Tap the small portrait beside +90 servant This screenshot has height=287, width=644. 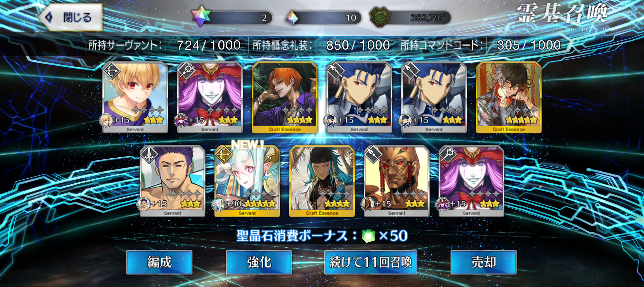[218, 204]
